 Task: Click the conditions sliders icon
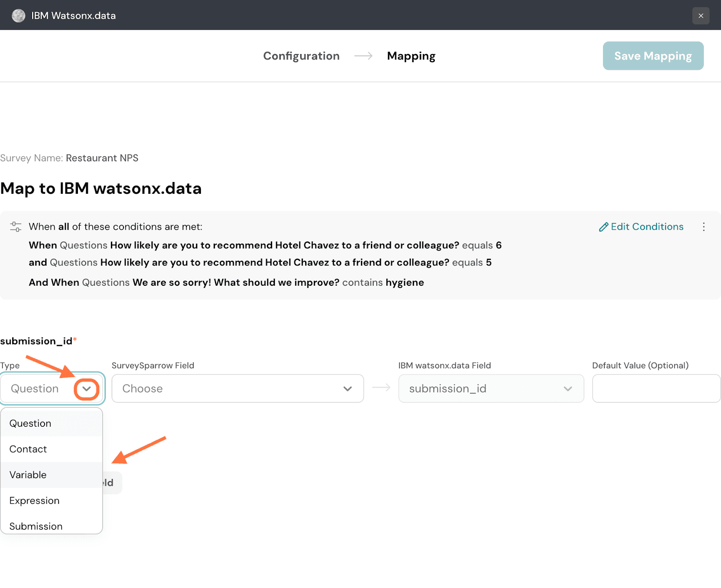[16, 227]
